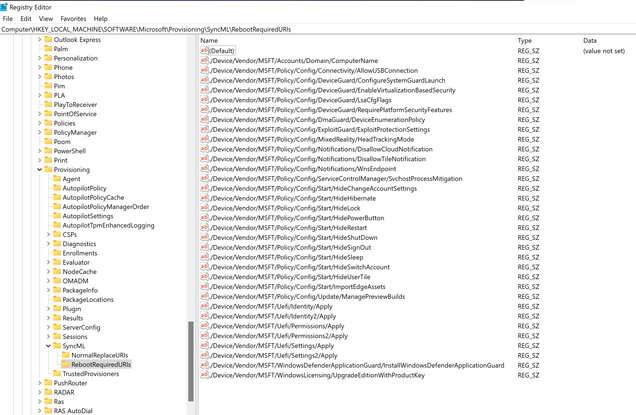Screen dimensions: 636x415
Task: Click the icon beside Accounts/Domain/ComputerName value
Action: [204, 60]
